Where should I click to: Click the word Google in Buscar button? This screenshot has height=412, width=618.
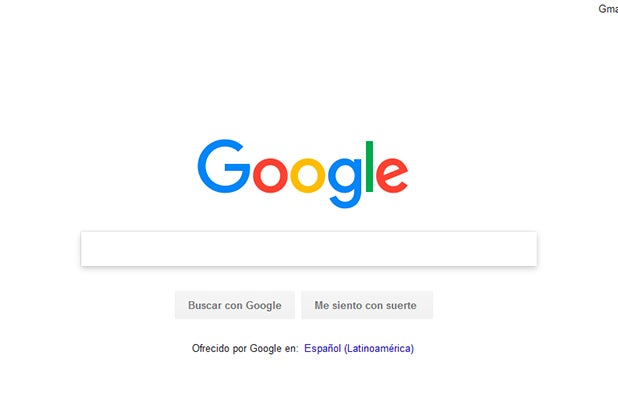coord(264,306)
